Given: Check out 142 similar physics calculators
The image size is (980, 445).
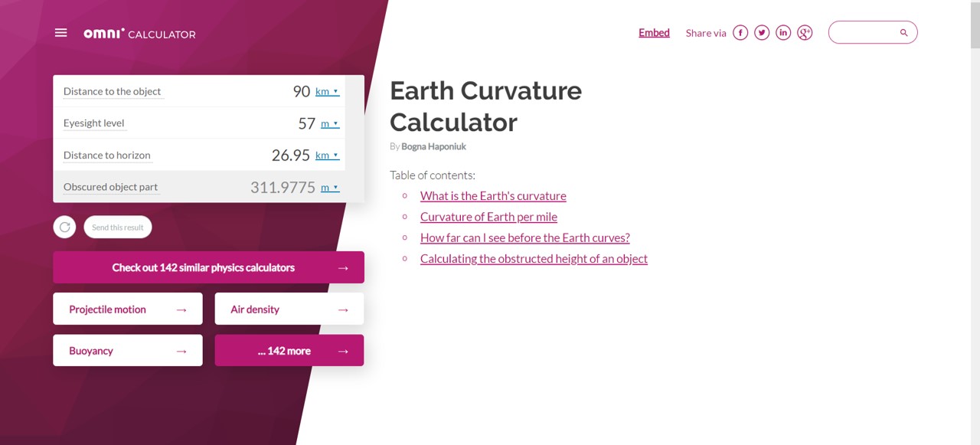Looking at the screenshot, I should click(x=208, y=267).
